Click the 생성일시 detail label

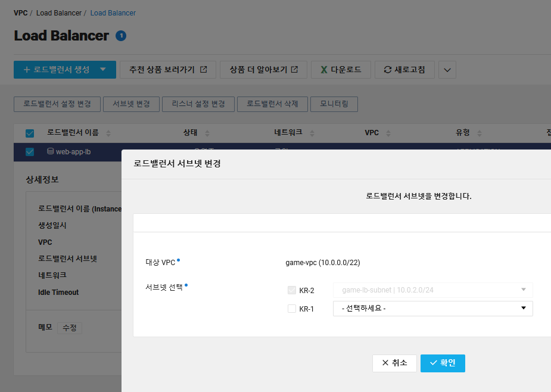(x=52, y=225)
